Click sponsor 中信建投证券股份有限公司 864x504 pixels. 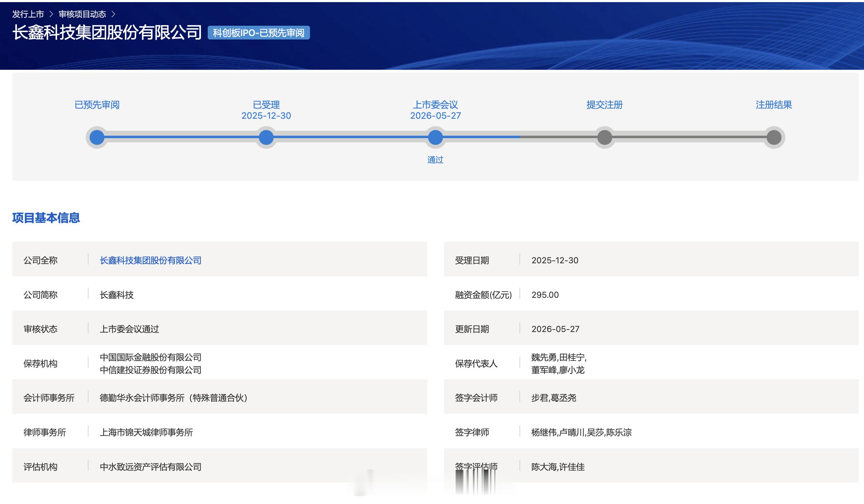tap(151, 370)
